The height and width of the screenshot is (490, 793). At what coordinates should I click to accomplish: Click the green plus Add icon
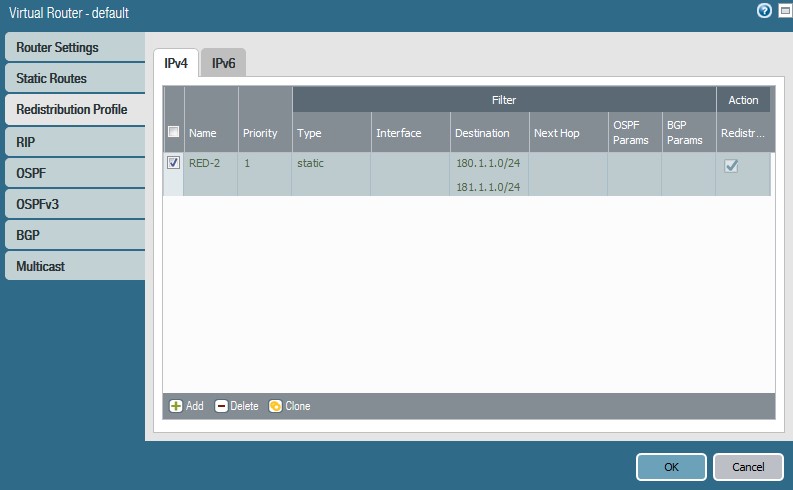[x=175, y=406]
